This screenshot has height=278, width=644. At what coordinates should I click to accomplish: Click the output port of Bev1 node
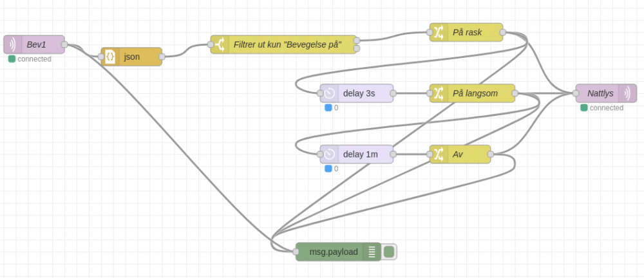coord(64,44)
